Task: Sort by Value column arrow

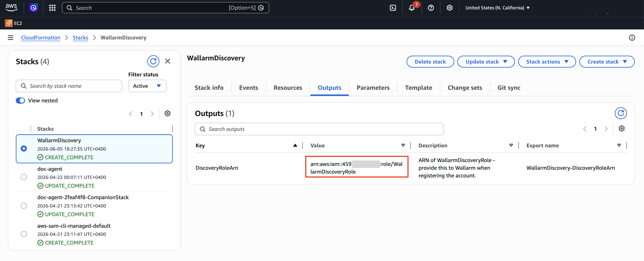Action: (x=403, y=145)
